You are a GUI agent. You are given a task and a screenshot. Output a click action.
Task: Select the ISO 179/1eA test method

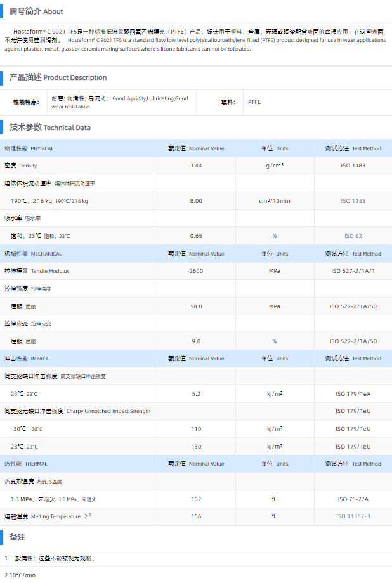[353, 394]
